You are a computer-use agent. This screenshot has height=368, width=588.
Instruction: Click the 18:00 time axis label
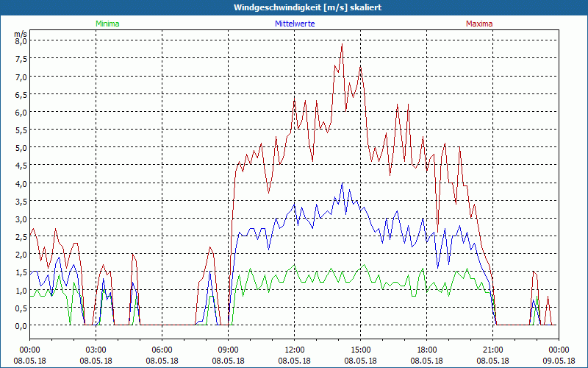pyautogui.click(x=426, y=350)
